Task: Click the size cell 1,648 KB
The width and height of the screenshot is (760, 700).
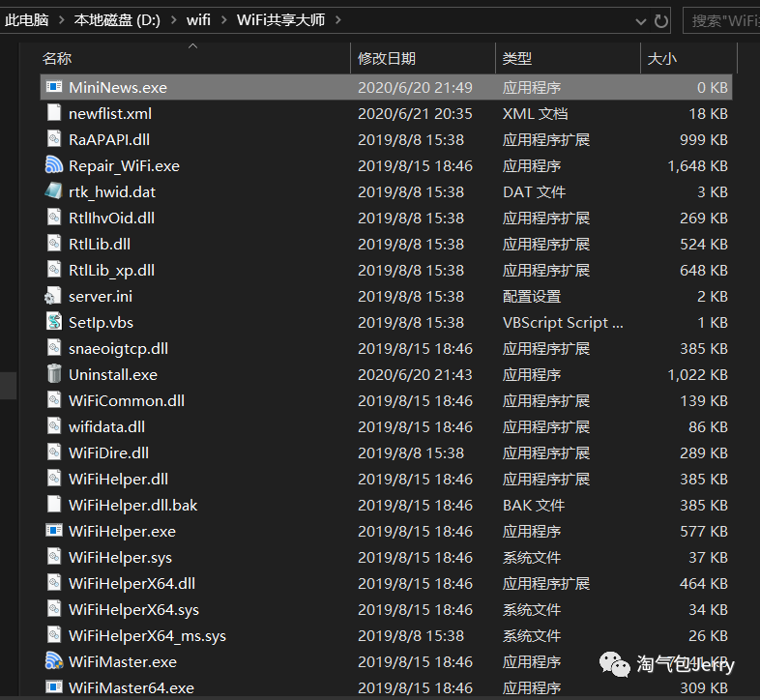Action: point(698,165)
